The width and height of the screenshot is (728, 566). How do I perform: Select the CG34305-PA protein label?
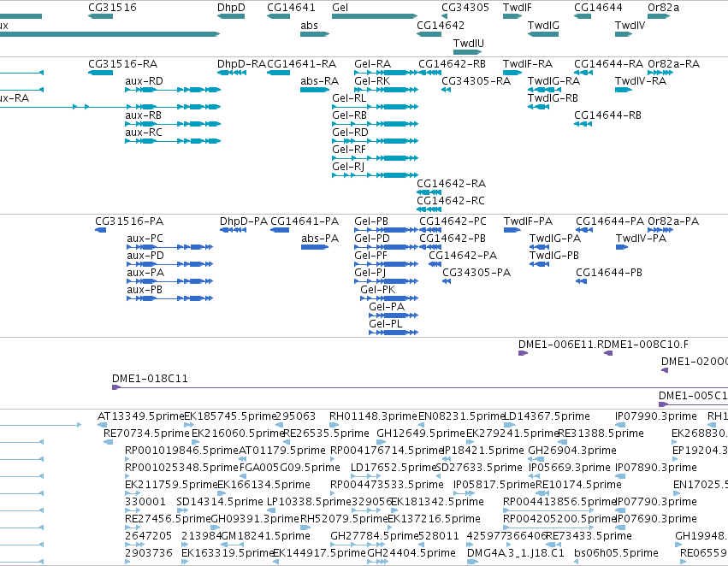(x=476, y=273)
